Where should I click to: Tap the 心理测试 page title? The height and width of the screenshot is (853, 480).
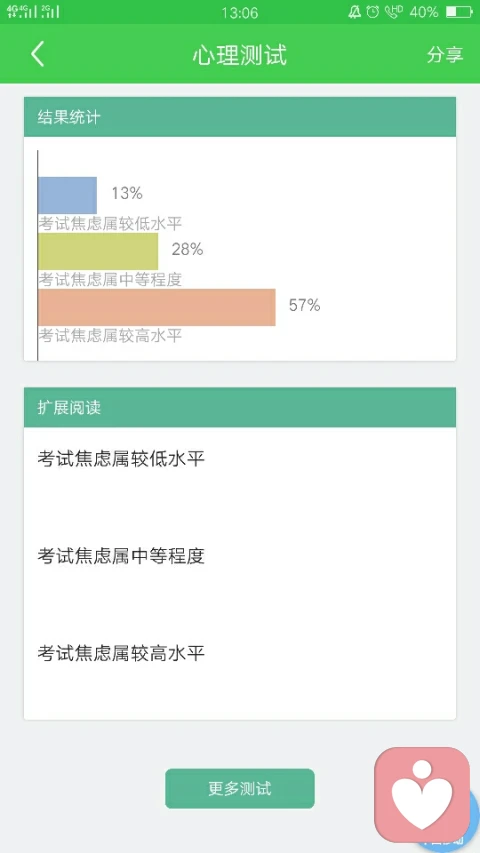coord(239,55)
